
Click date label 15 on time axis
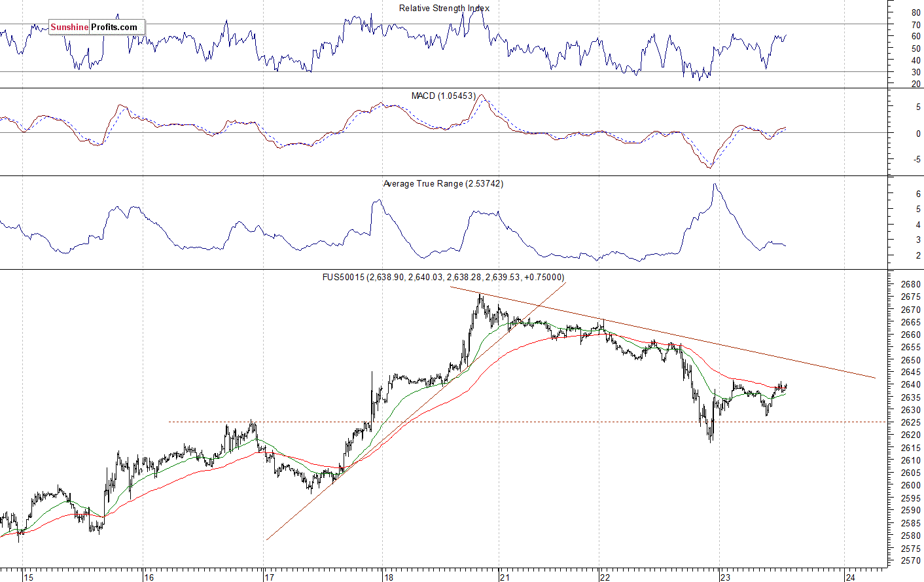pos(28,577)
